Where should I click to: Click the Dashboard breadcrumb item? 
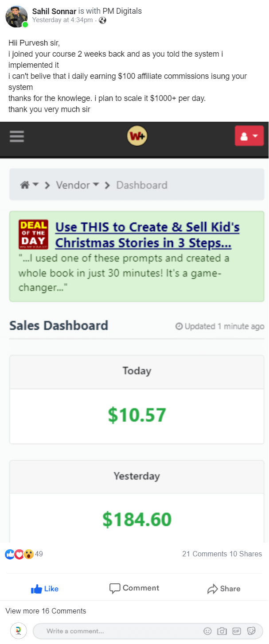coord(141,185)
